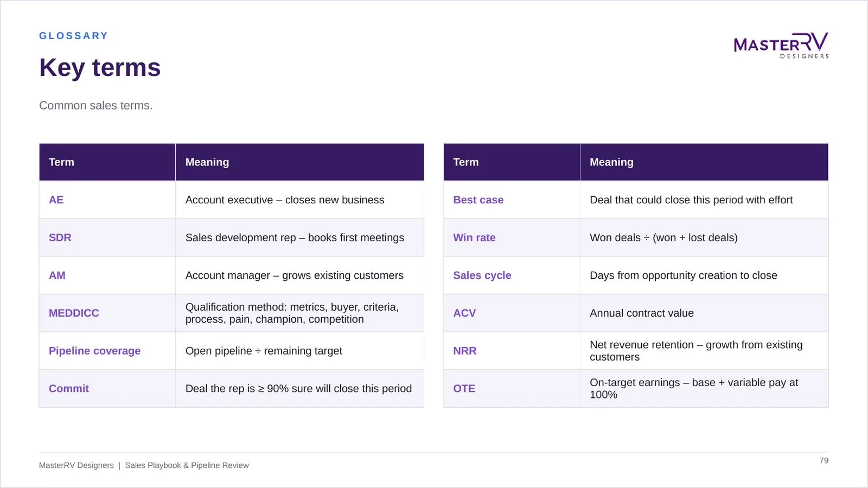Select the Commit term cell

click(107, 388)
